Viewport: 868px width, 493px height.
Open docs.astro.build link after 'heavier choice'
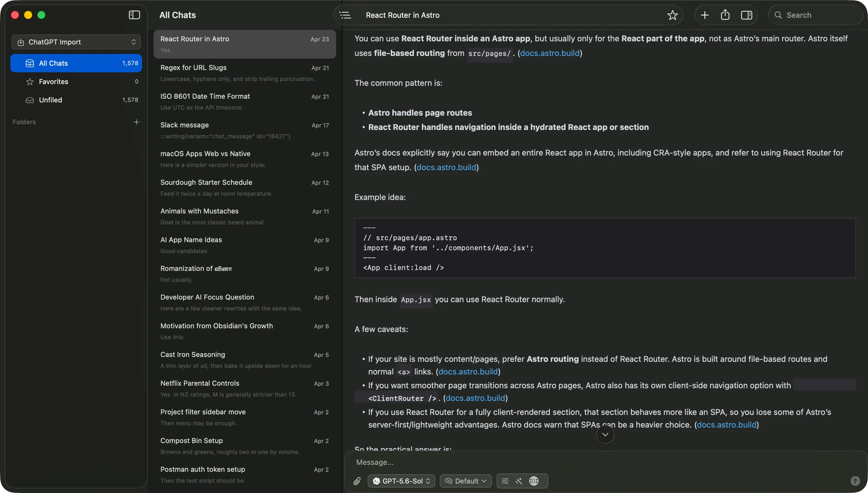[x=726, y=425]
